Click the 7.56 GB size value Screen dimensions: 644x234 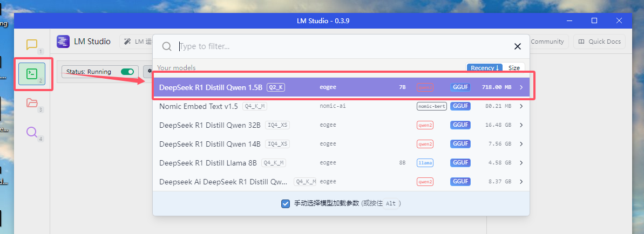tap(500, 144)
